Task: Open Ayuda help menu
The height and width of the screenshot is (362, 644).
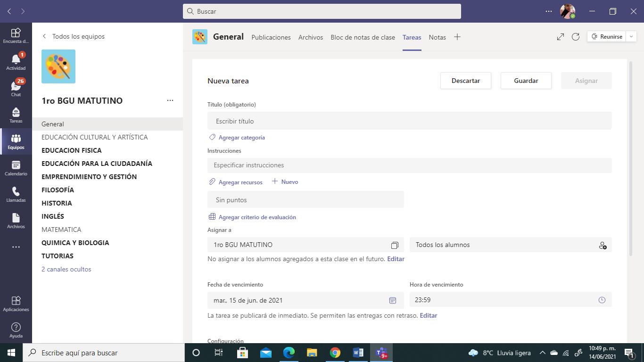Action: pos(16,330)
